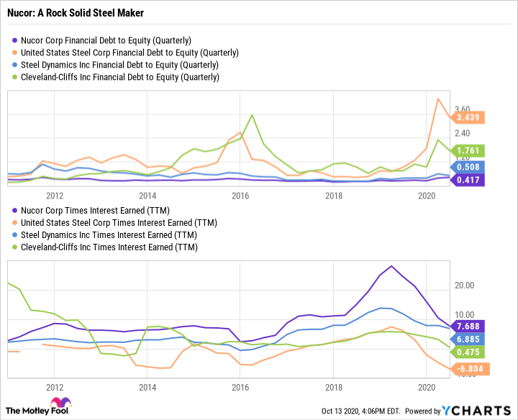This screenshot has height=420, width=518.
Task: Click the Oct 13 2020 timestamp text
Action: pos(360,411)
